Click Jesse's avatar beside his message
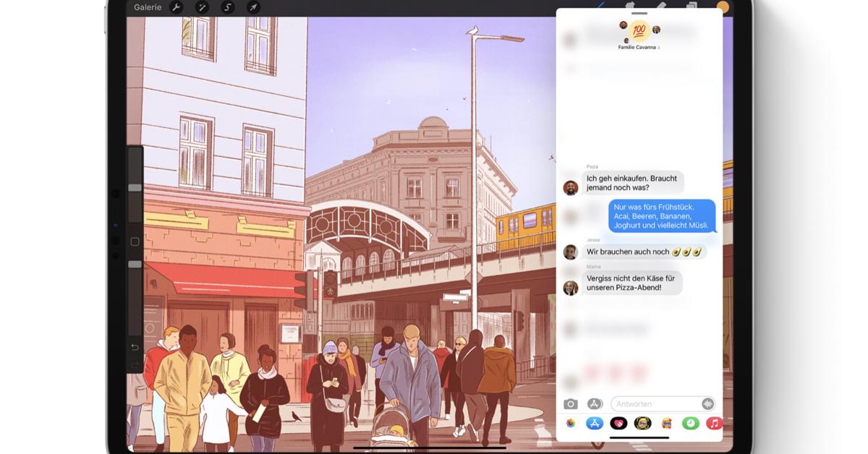This screenshot has height=454, width=868. (571, 252)
